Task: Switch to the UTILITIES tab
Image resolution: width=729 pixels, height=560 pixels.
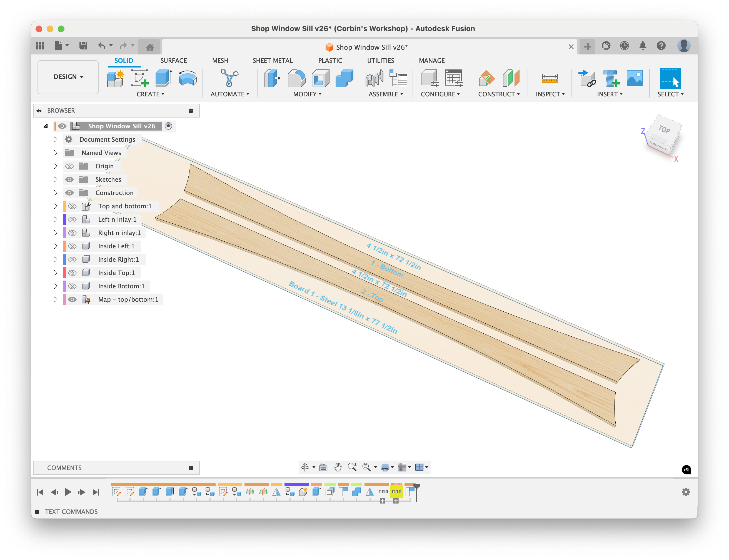Action: pyautogui.click(x=380, y=60)
